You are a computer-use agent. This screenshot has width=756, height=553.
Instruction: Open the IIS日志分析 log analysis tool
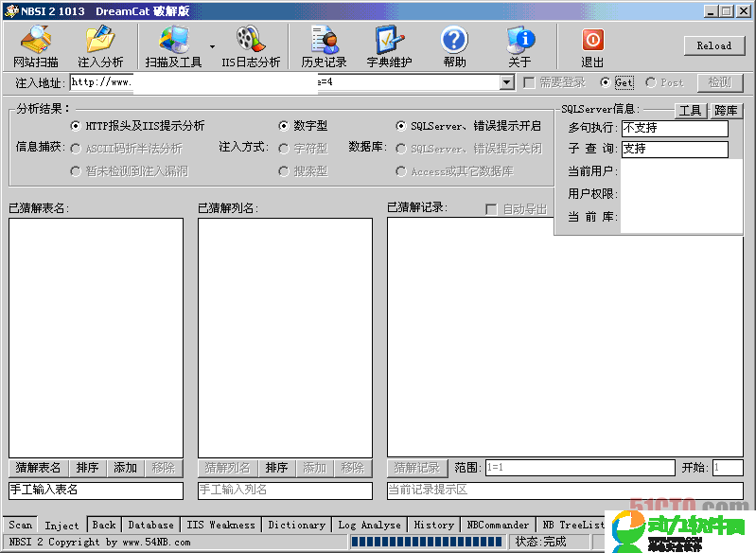(x=251, y=46)
